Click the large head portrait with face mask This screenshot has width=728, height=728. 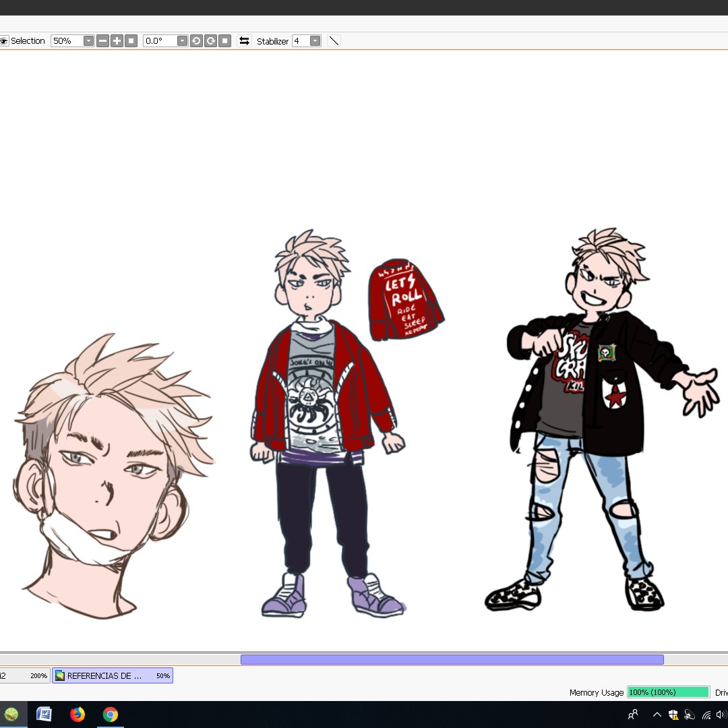tap(114, 476)
